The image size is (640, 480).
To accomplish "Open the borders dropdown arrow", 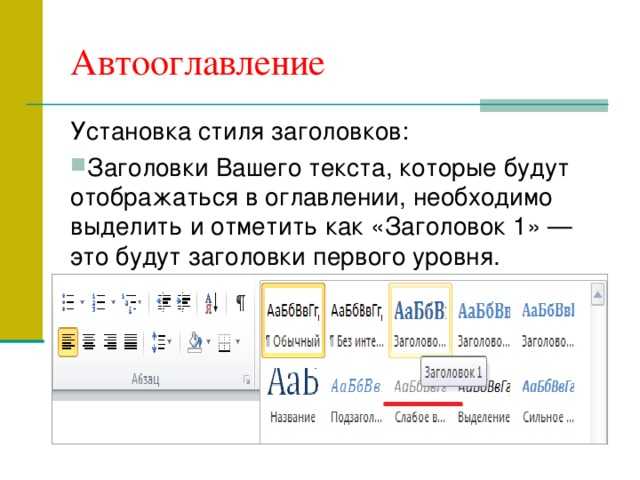I will coord(238,341).
